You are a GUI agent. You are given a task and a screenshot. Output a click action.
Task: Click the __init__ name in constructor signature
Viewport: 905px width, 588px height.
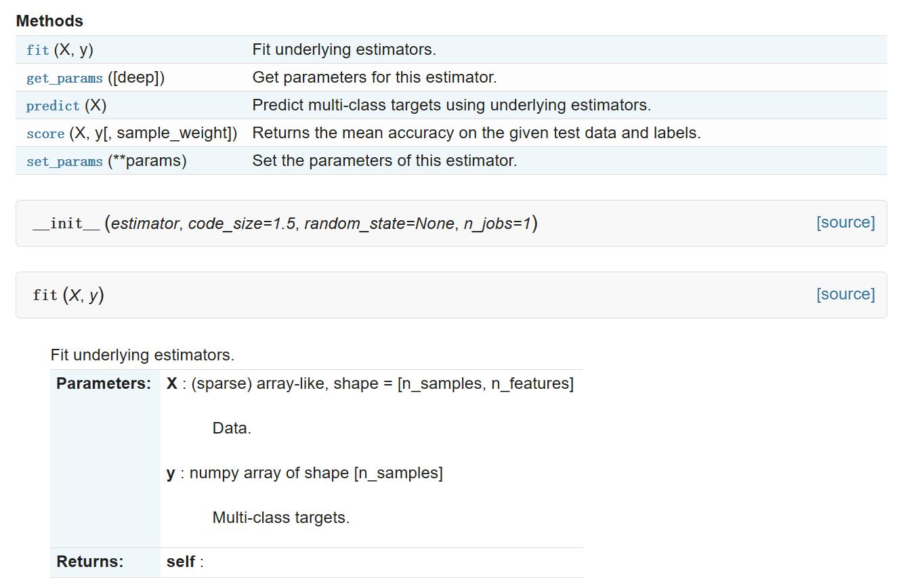click(66, 224)
